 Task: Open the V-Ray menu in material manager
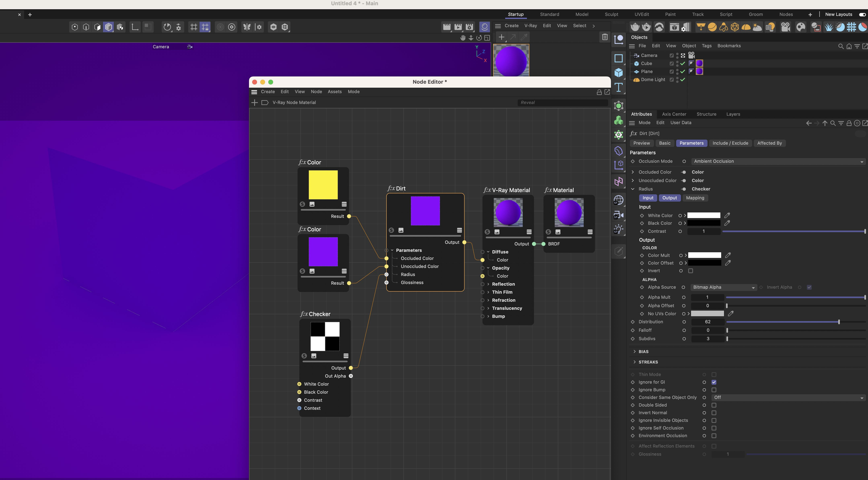(530, 26)
